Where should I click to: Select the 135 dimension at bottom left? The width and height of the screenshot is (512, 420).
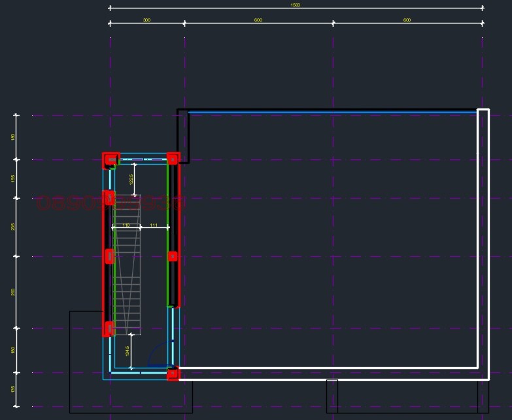[x=13, y=389]
